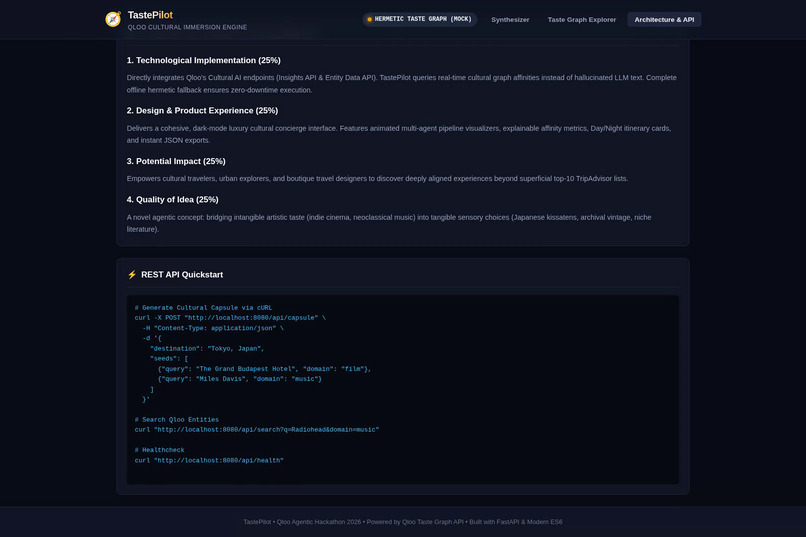Click the paragraph about the novel agentic concept

tap(389, 223)
